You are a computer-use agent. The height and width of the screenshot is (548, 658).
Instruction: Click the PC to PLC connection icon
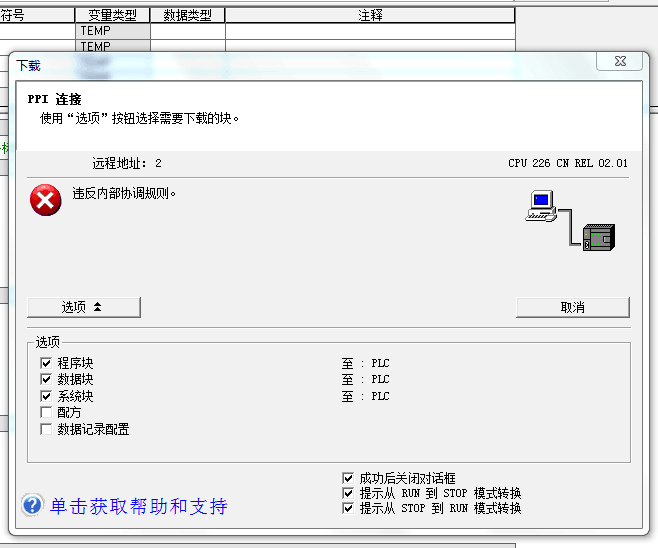pos(570,221)
